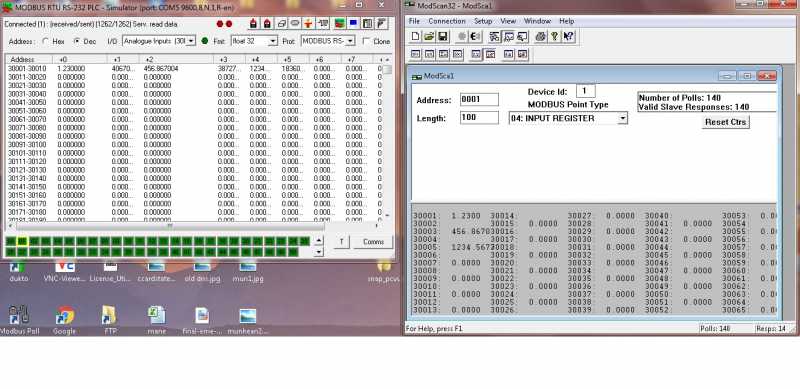
Task: Open the Modbus Poll desktop shortcut
Action: [x=19, y=320]
